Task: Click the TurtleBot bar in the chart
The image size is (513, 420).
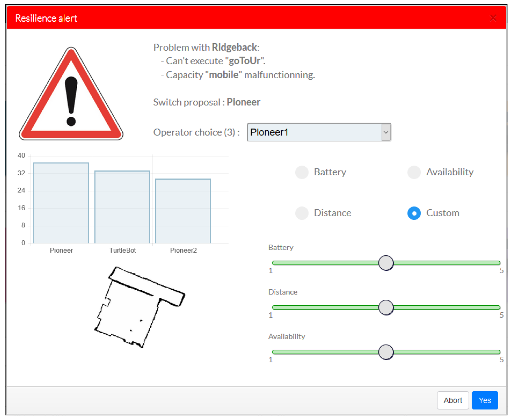Action: pyautogui.click(x=122, y=207)
